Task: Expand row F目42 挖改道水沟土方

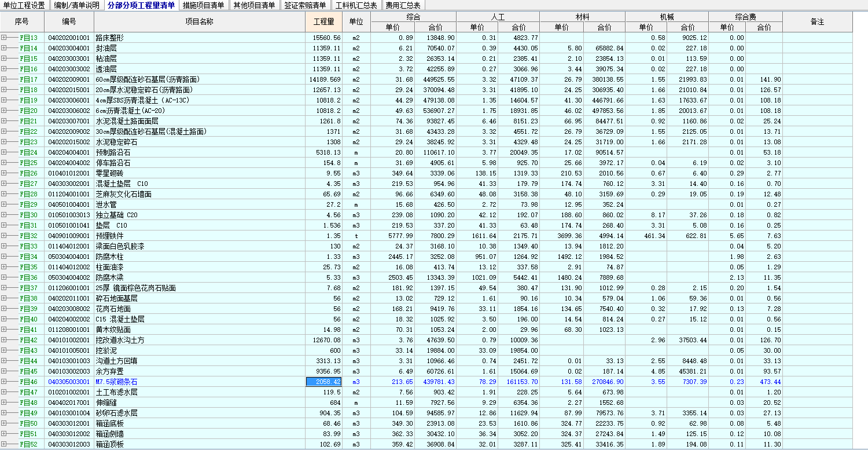Action: [3, 340]
